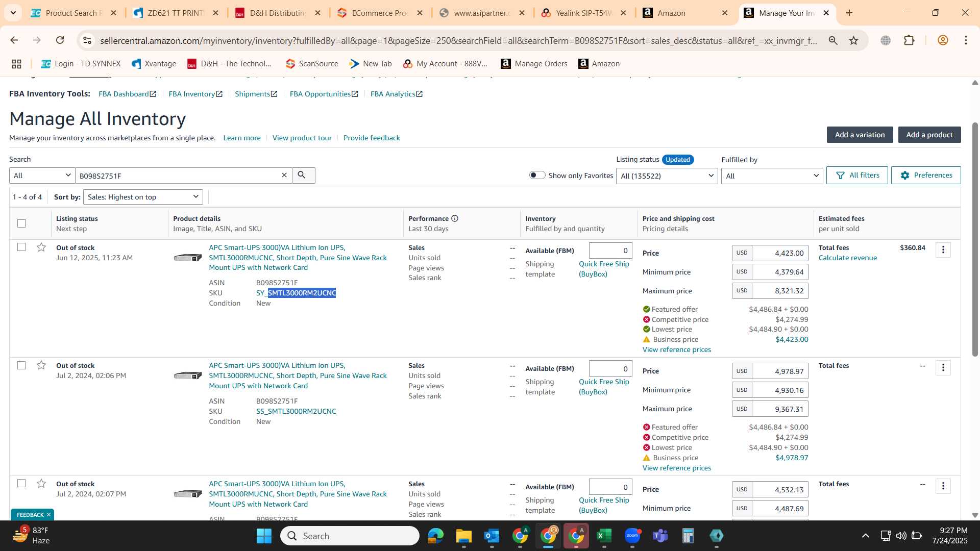Edit the Available quantity field for SS_SMTL3000RM2UCNC

(x=610, y=368)
